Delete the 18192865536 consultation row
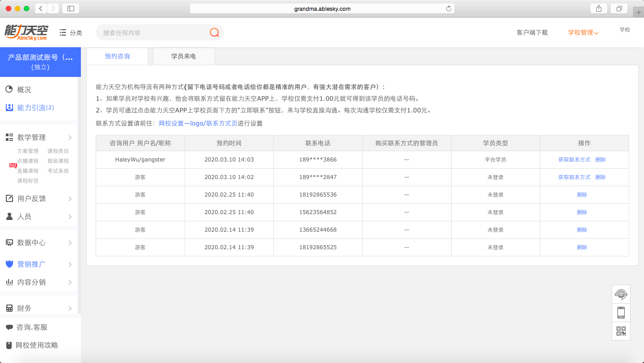Screen dimensions: 644x363 [582, 195]
